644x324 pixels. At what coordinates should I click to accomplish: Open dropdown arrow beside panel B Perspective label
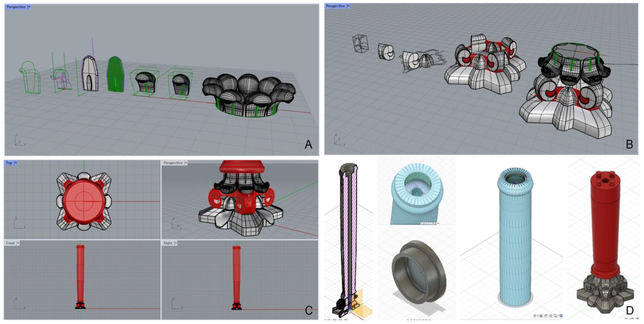348,6
